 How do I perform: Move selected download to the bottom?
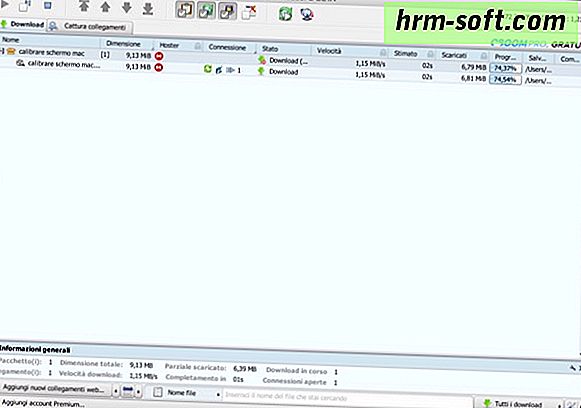148,9
